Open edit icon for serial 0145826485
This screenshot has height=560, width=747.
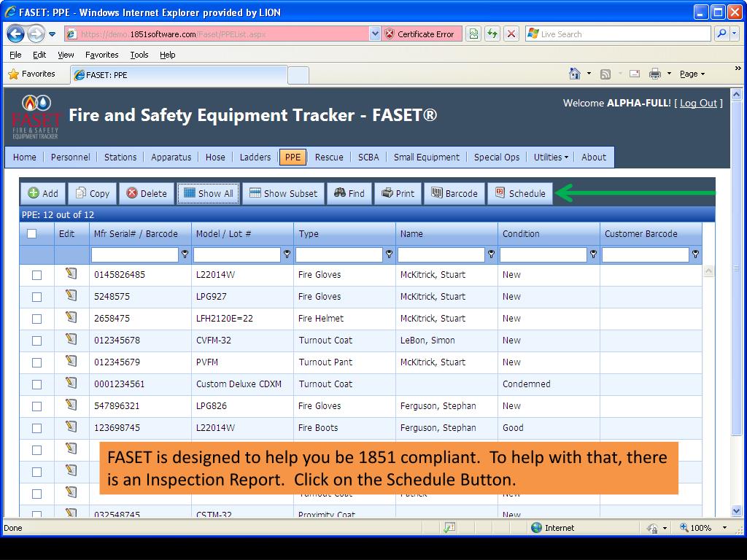[71, 273]
